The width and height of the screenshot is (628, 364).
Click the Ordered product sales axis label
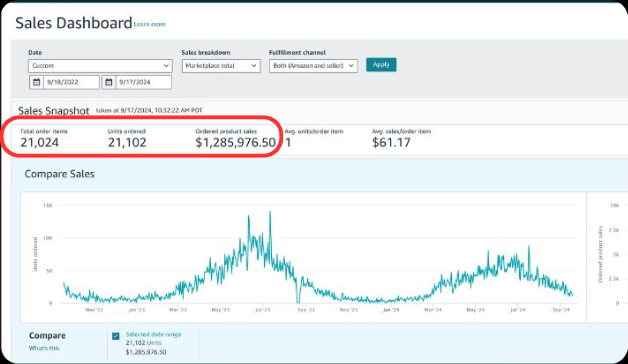point(600,254)
